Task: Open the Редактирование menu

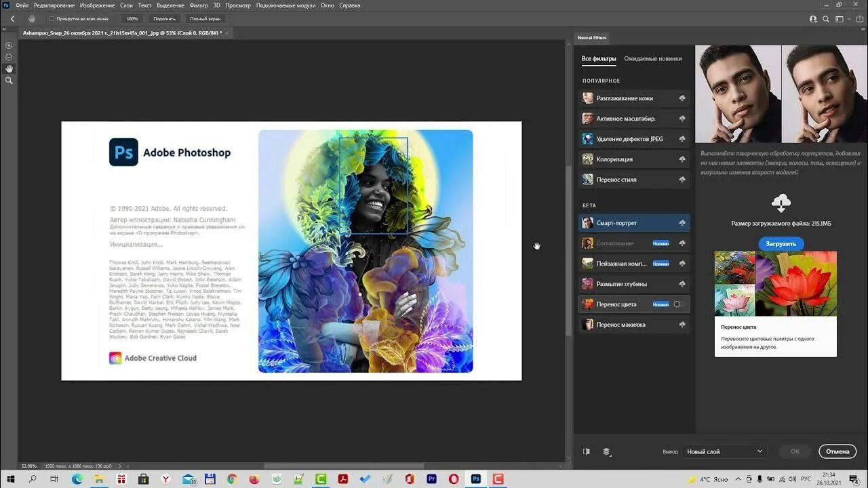Action: (54, 5)
